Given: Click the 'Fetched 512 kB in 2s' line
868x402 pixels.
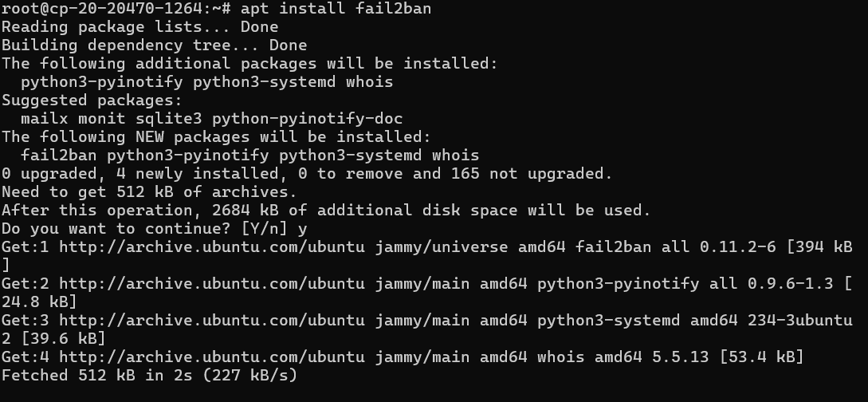Looking at the screenshot, I should point(149,375).
